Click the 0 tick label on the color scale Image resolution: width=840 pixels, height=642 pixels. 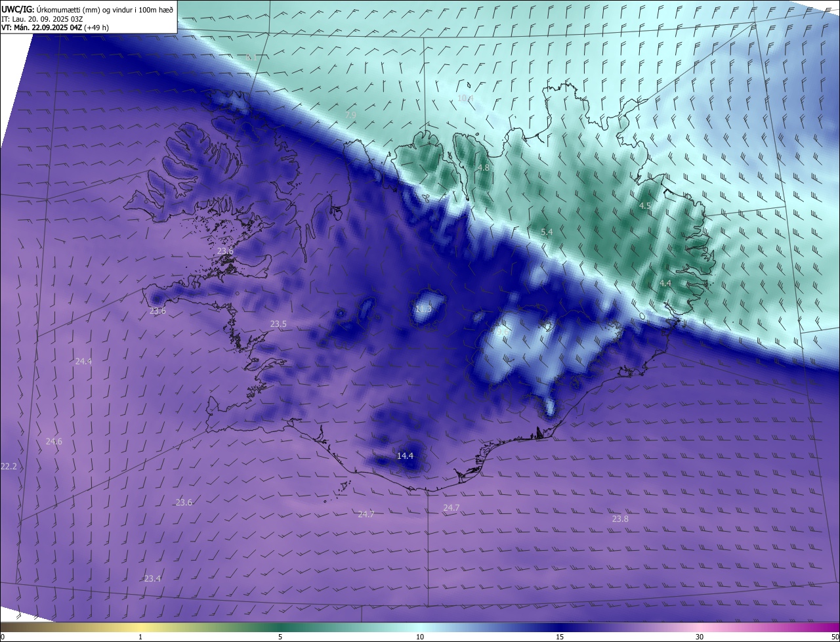[x=3, y=637]
